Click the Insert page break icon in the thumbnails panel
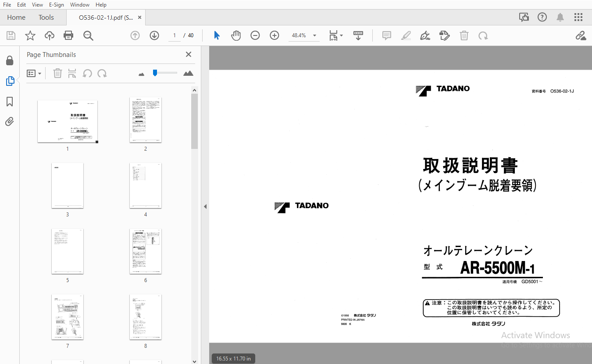Image resolution: width=592 pixels, height=364 pixels. coord(72,73)
